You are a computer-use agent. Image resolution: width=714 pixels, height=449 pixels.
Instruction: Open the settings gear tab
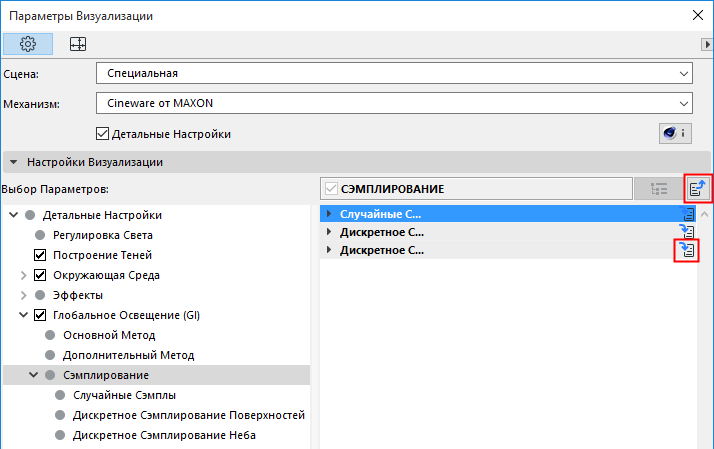point(28,44)
